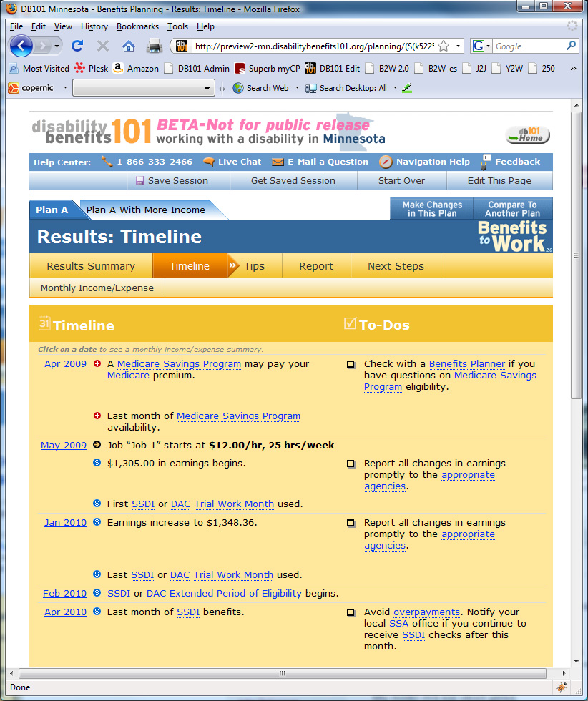
Task: Go back with the Firefox back arrow
Action: pyautogui.click(x=21, y=46)
